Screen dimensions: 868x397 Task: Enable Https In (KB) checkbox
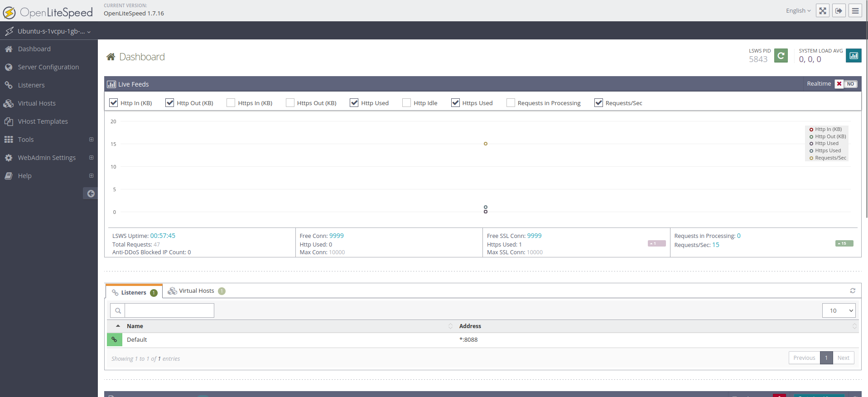tap(231, 103)
